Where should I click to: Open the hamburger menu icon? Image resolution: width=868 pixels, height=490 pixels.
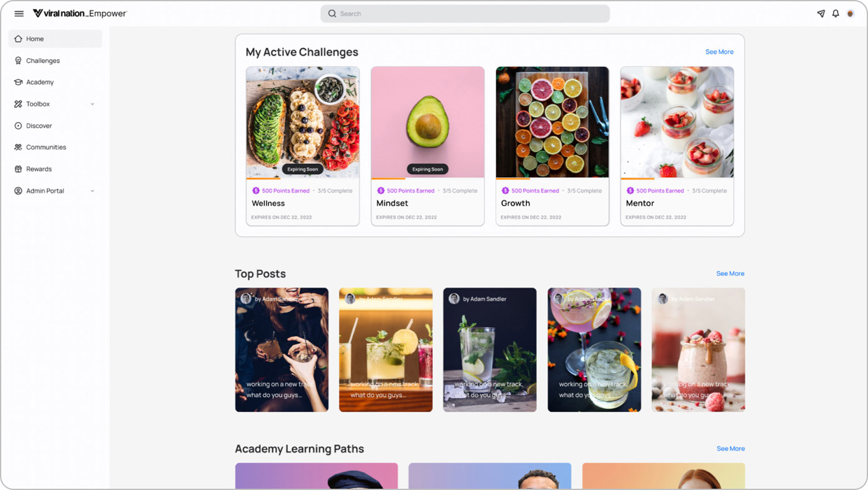coord(19,13)
